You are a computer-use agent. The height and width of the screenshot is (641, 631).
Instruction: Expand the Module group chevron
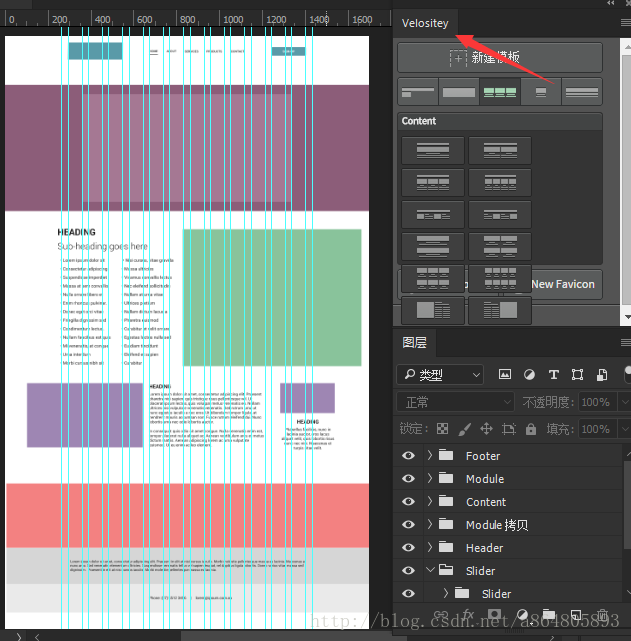(x=430, y=478)
